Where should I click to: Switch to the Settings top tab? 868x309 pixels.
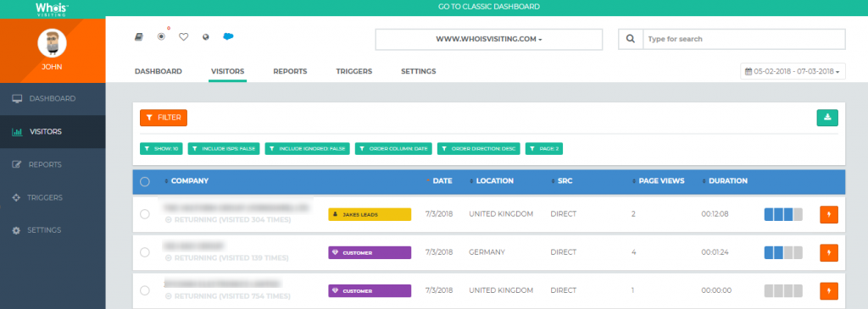pos(419,71)
